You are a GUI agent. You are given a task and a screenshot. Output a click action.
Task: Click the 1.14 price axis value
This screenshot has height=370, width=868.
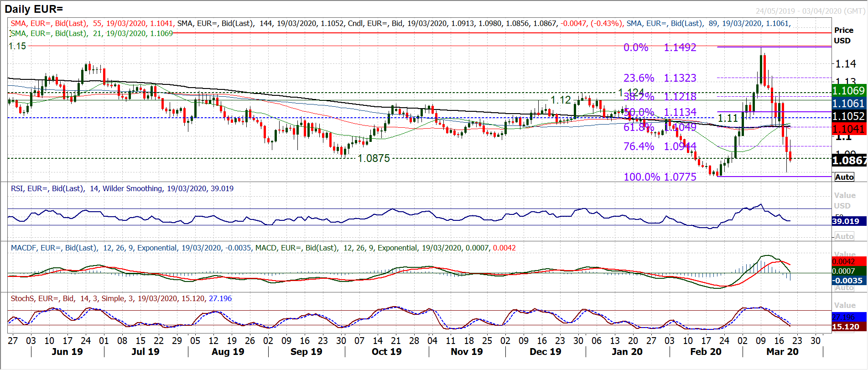(845, 64)
